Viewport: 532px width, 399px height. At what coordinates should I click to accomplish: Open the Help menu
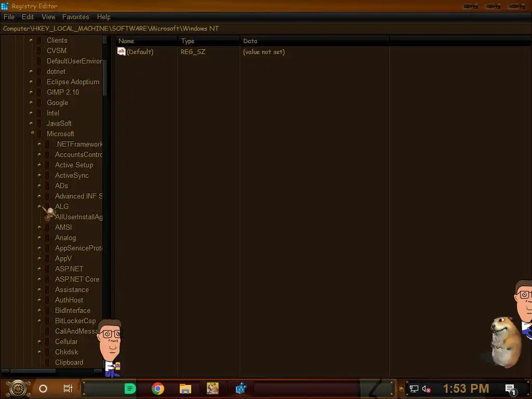103,17
